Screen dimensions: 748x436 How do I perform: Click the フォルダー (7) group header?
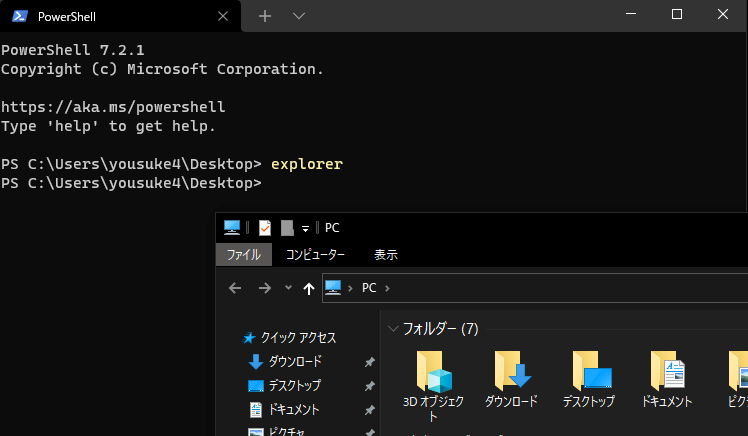point(440,329)
